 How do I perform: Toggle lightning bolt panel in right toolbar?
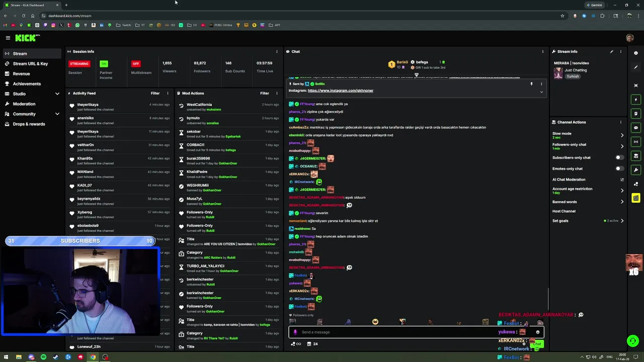[x=636, y=100]
